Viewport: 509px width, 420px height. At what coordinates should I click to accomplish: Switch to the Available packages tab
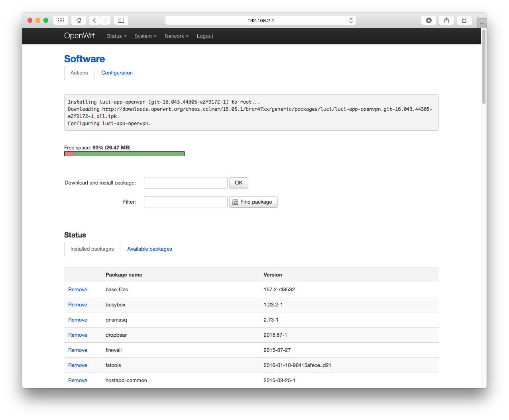click(x=149, y=249)
